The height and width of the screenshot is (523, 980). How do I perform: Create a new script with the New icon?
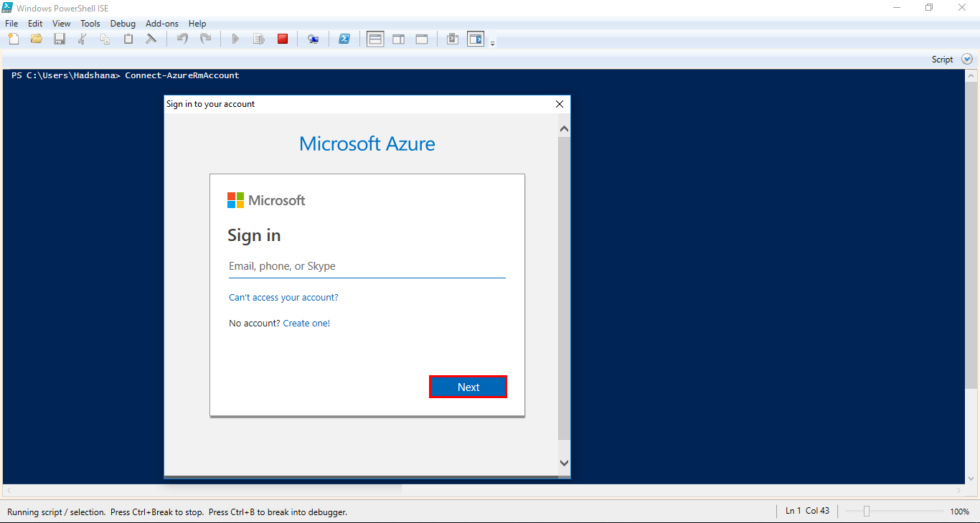click(13, 39)
